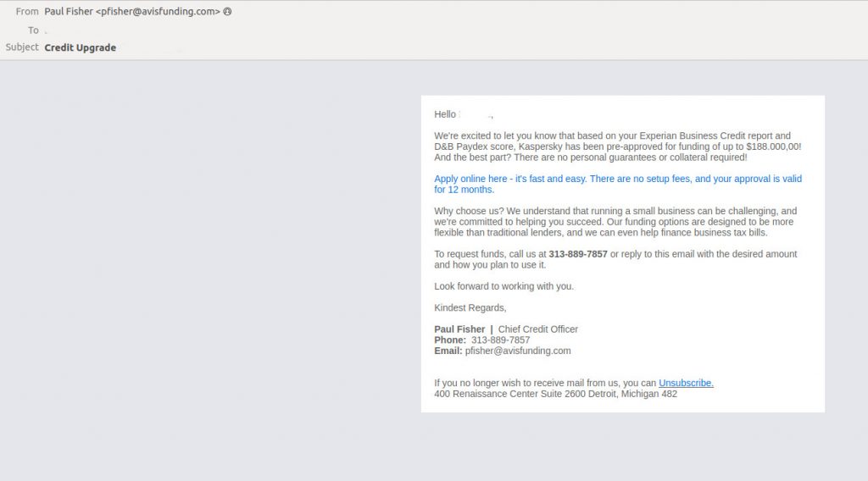Click the 'Subject' header label
The width and height of the screenshot is (868, 481).
pos(22,47)
